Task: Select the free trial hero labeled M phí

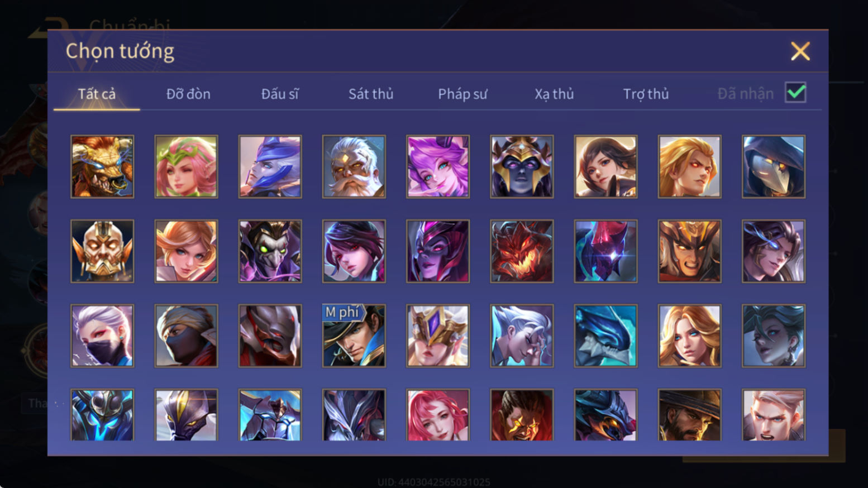Action: click(x=354, y=336)
